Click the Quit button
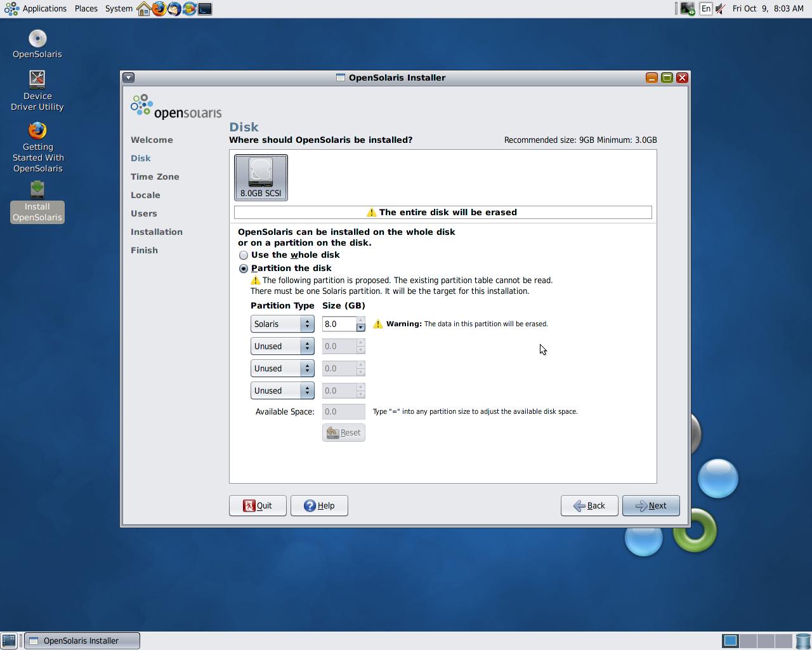The image size is (812, 650). (x=258, y=505)
